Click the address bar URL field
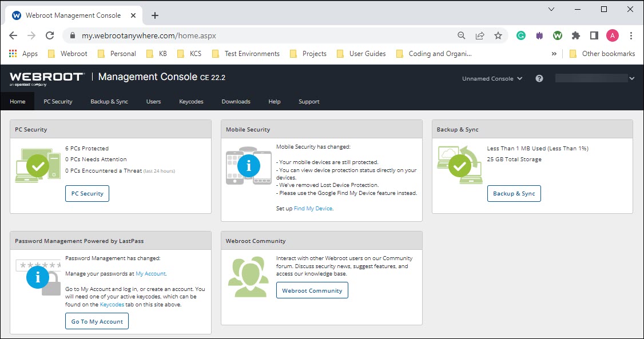The image size is (644, 339). click(x=257, y=35)
